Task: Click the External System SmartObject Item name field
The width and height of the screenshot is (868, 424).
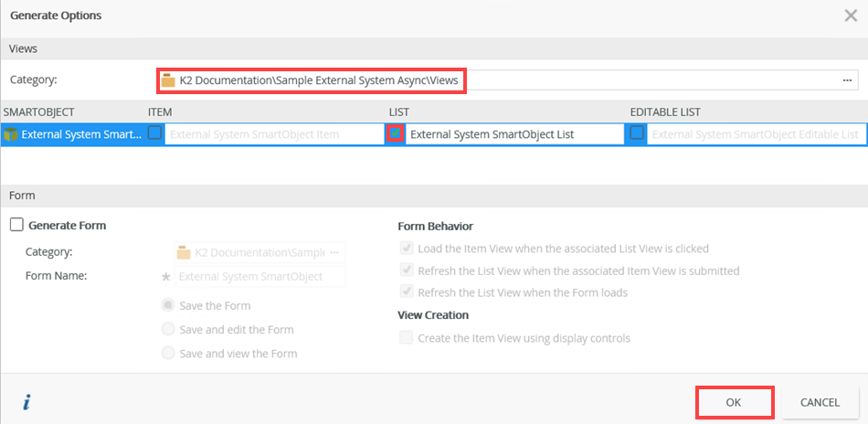Action: click(x=273, y=134)
